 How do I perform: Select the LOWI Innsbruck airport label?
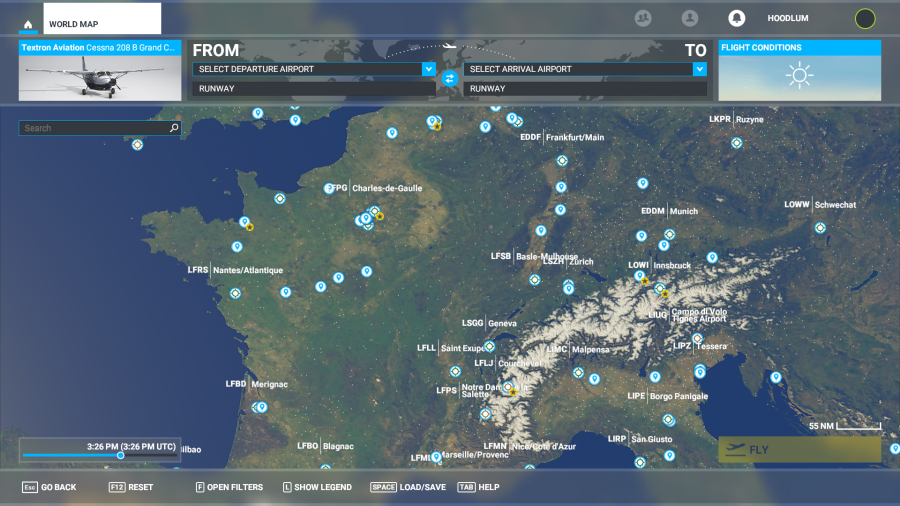[x=660, y=266]
